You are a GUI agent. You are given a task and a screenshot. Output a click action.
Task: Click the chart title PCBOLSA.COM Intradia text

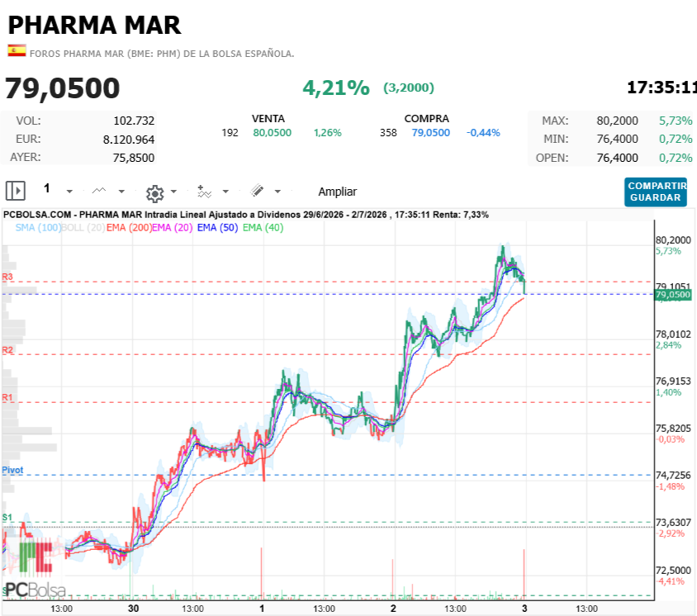coord(246,215)
